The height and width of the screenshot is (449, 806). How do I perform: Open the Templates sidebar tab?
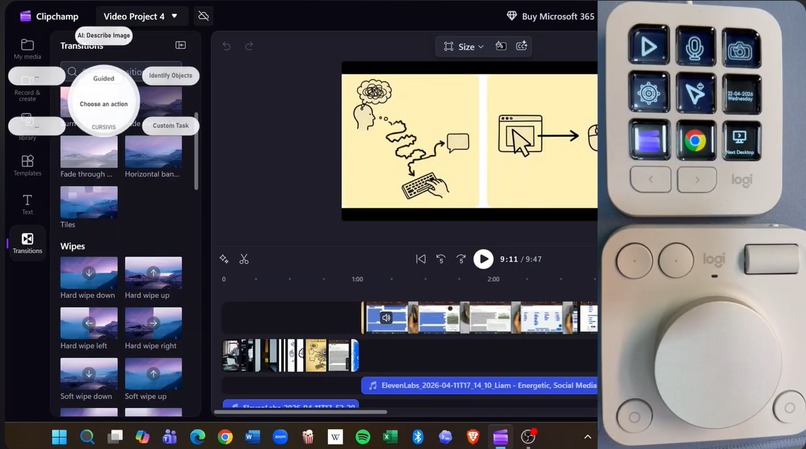(27, 165)
